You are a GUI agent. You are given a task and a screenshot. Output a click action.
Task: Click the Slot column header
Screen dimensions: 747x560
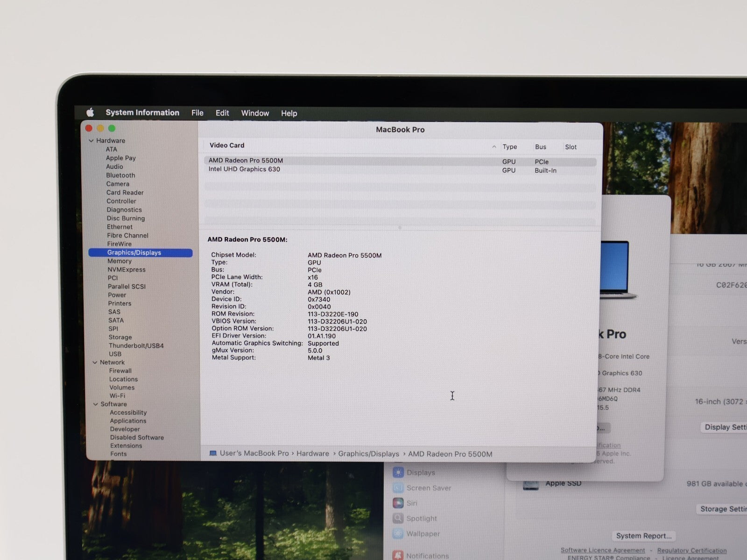(571, 147)
